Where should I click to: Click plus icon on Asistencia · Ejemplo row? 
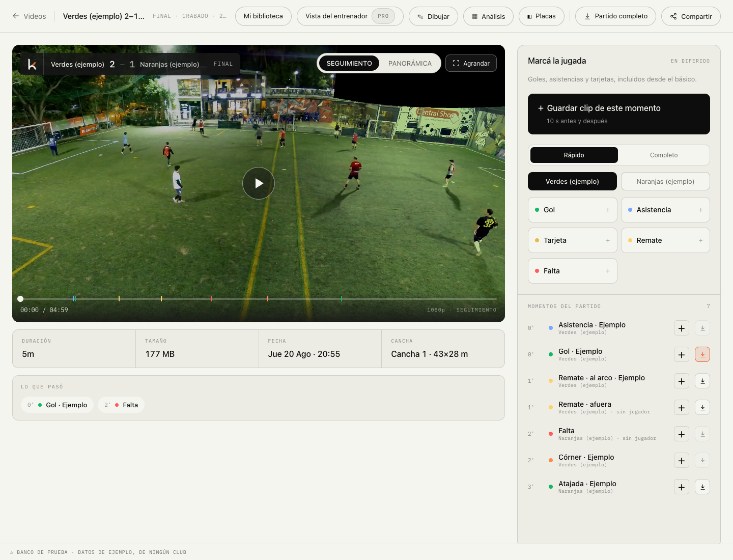pyautogui.click(x=682, y=328)
